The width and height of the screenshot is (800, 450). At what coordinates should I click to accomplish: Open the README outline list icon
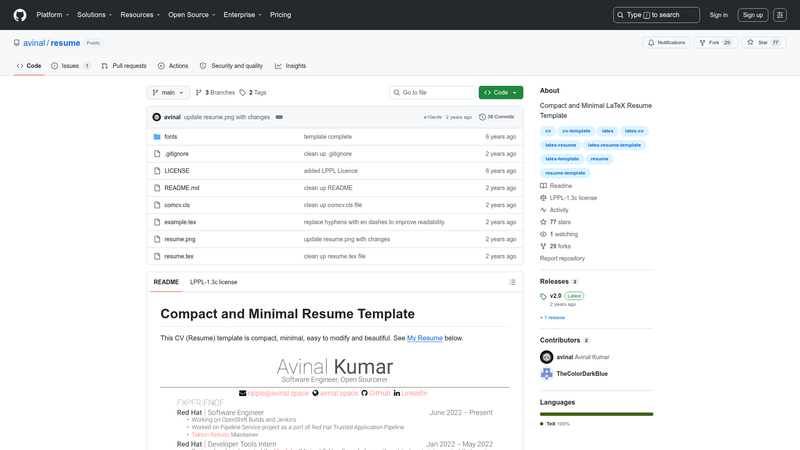512,282
